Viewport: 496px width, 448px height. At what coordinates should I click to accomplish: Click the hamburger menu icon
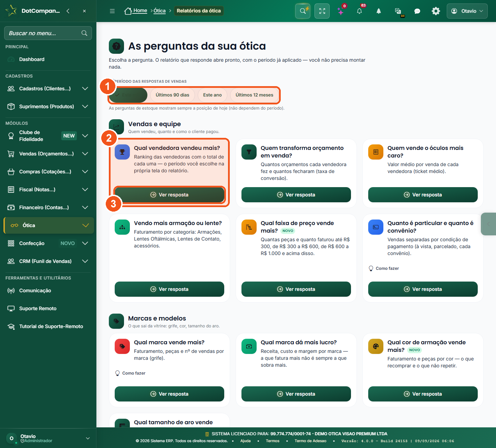coord(112,11)
